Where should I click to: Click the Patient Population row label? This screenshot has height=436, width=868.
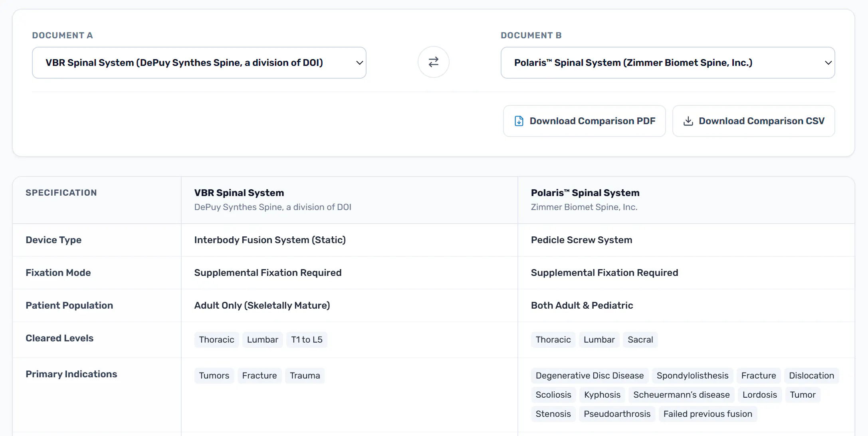(69, 305)
